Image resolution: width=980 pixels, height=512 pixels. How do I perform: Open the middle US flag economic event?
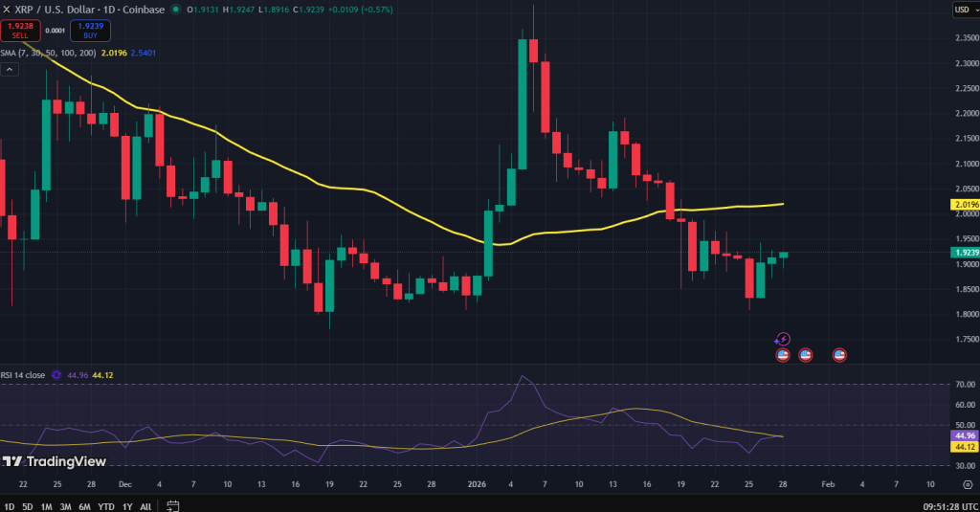pos(806,355)
